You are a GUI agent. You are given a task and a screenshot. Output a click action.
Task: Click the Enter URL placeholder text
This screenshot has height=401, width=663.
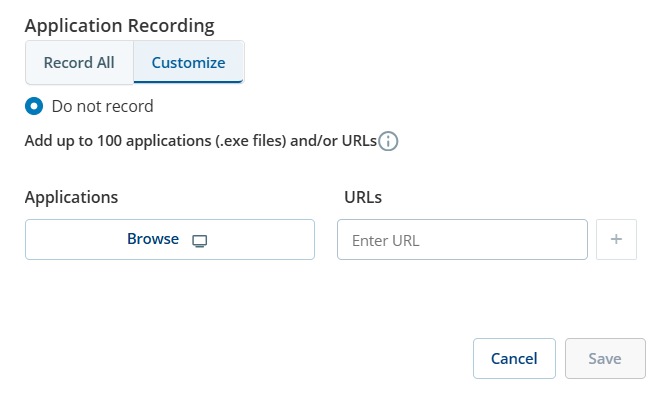pyautogui.click(x=386, y=240)
